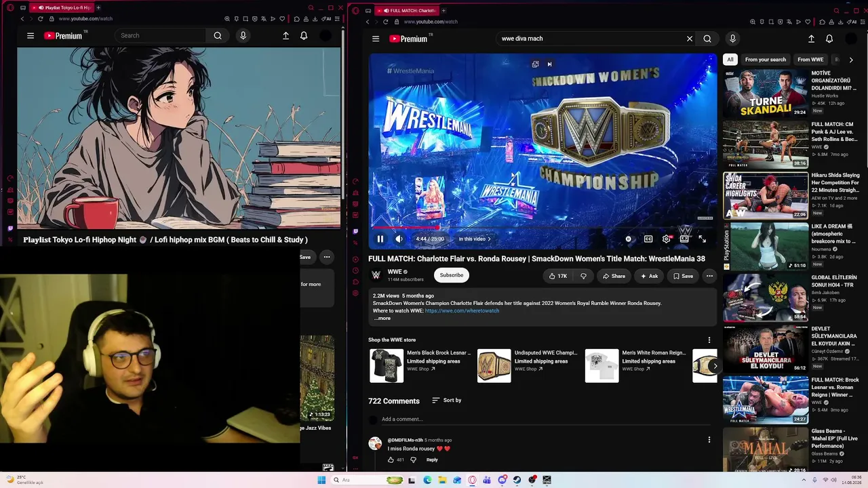This screenshot has width=868, height=488.
Task: Like the 'I miss Ronda rousey' comment
Action: [x=391, y=460]
